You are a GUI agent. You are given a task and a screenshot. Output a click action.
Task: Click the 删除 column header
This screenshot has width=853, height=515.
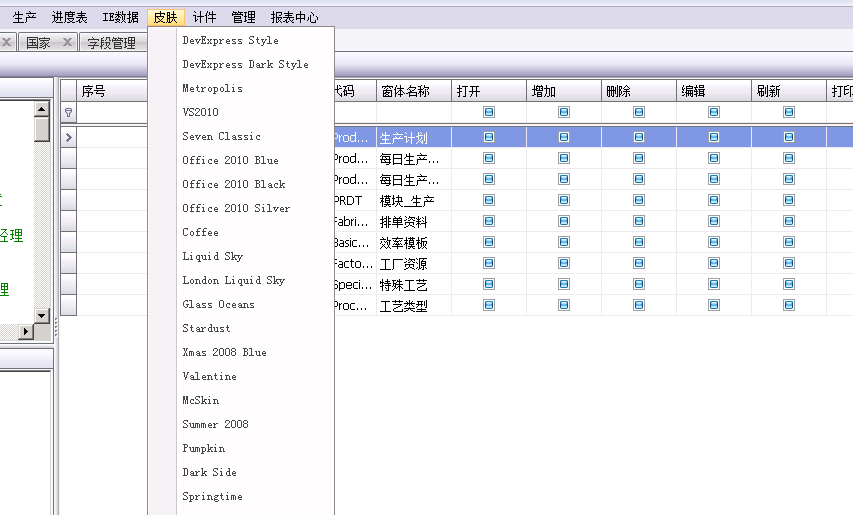coord(639,91)
